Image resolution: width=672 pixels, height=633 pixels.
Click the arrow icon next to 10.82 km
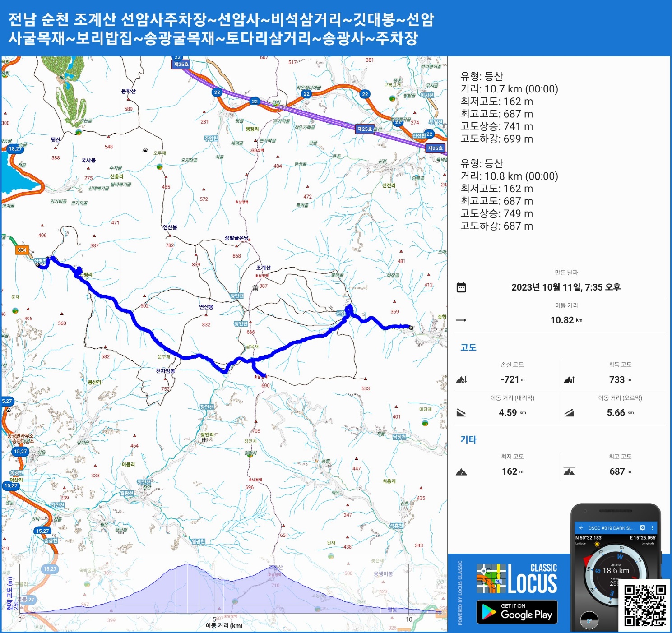tap(461, 320)
